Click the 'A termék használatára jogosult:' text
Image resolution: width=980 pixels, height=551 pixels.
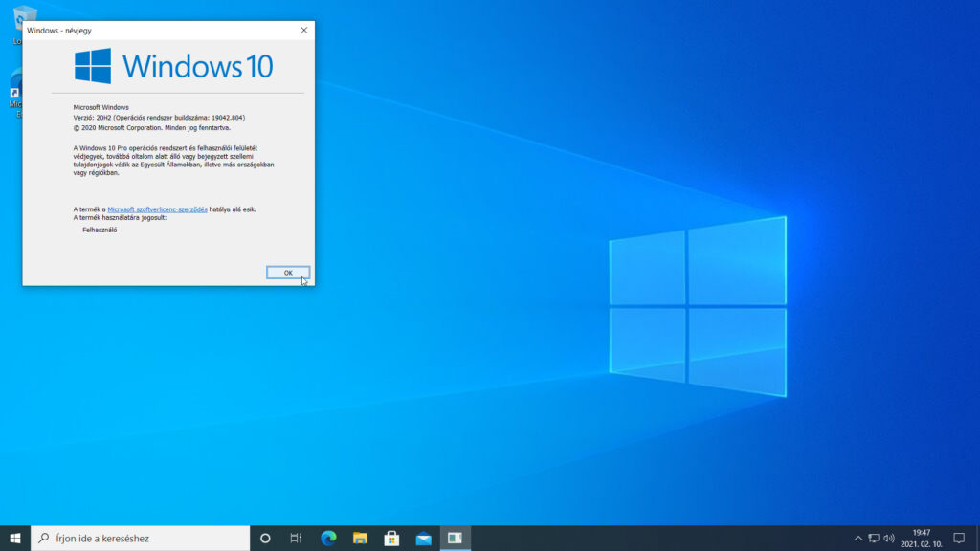(x=120, y=217)
